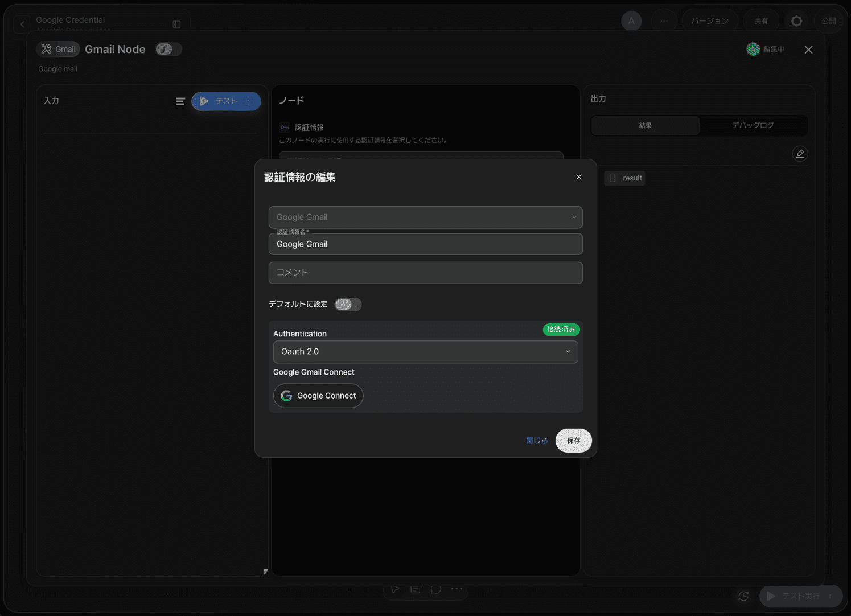851x616 pixels.
Task: Select the result output chip
Action: (625, 178)
